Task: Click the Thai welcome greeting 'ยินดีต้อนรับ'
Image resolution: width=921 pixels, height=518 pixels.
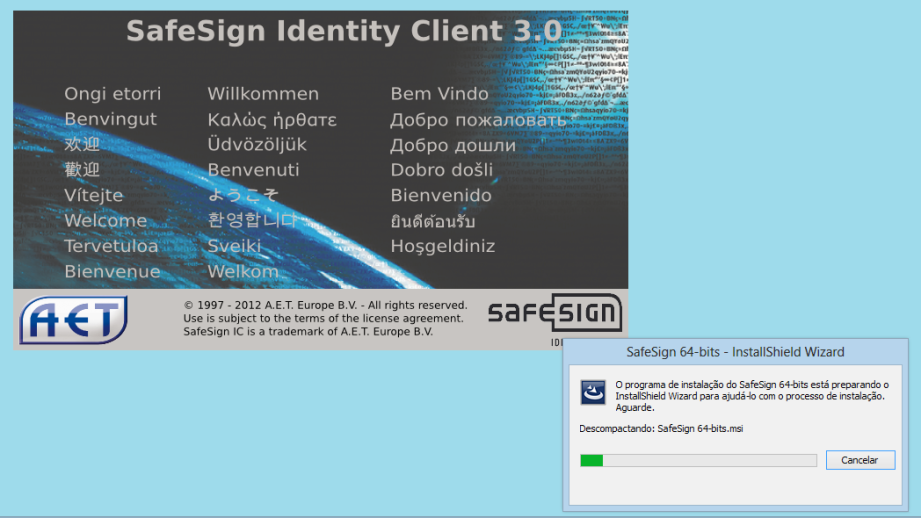Action: tap(433, 221)
